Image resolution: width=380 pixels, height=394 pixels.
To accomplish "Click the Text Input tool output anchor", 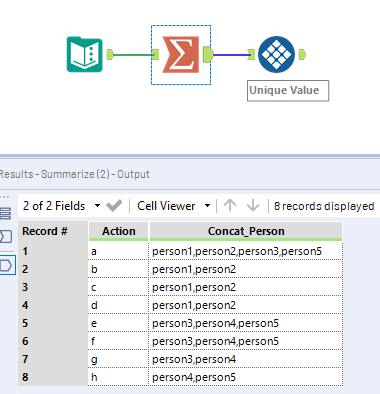I will (x=110, y=54).
